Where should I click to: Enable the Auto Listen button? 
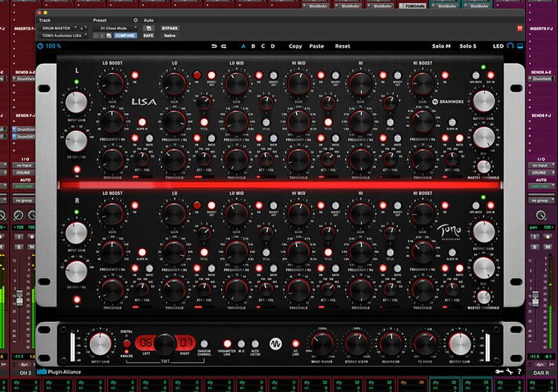pos(254,343)
